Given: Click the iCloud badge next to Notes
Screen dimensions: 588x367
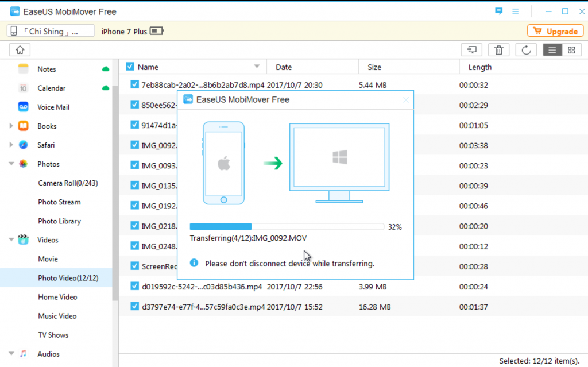Looking at the screenshot, I should click(x=106, y=69).
